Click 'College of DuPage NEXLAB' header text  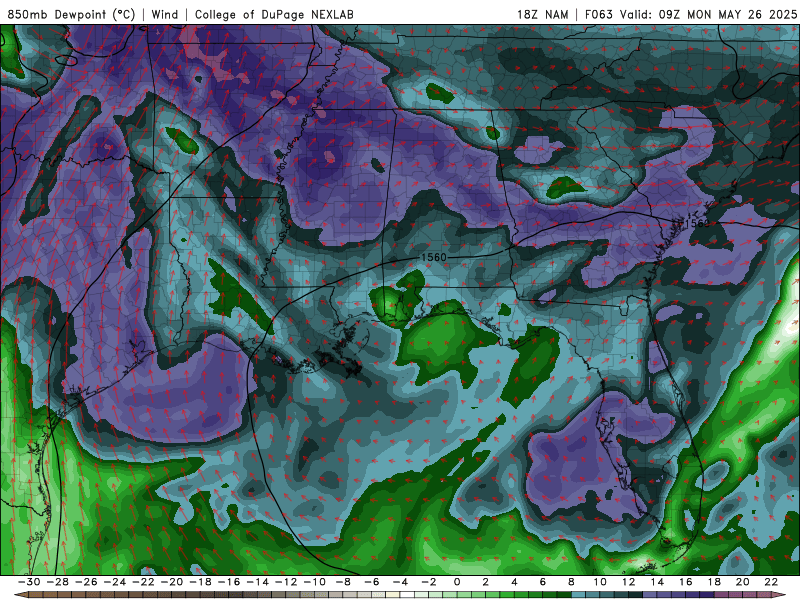click(274, 14)
